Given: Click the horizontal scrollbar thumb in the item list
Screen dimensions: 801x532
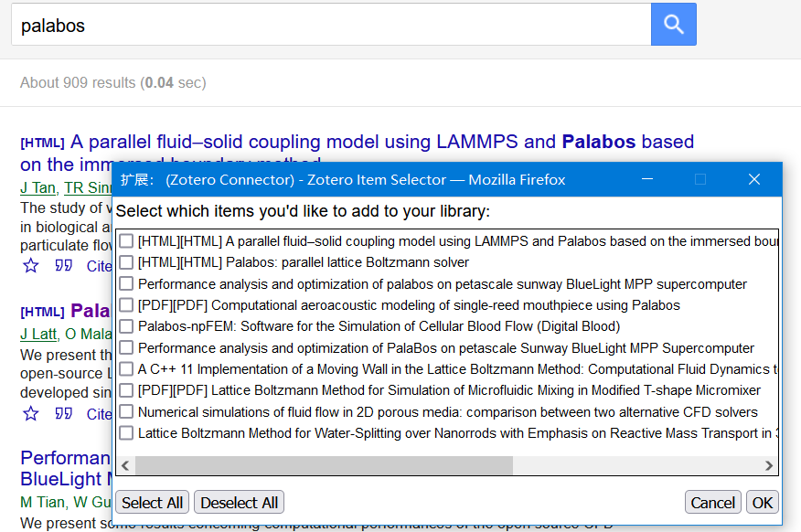Looking at the screenshot, I should click(324, 465).
